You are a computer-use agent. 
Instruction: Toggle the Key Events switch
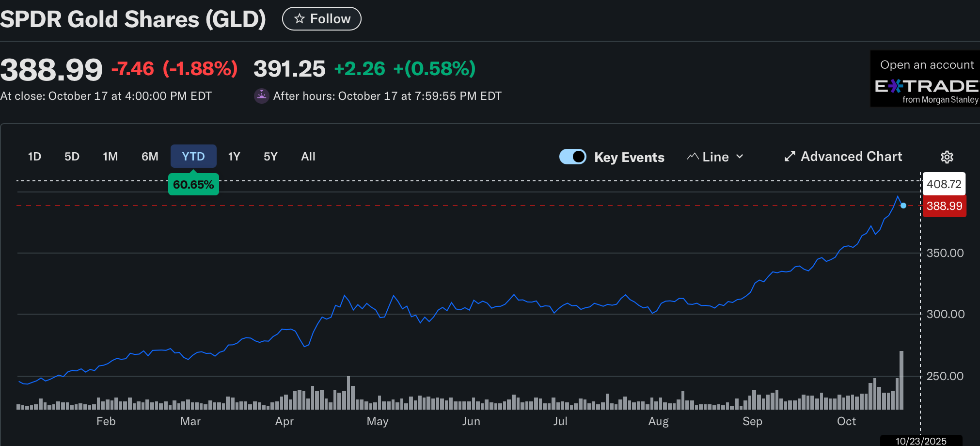[573, 157]
